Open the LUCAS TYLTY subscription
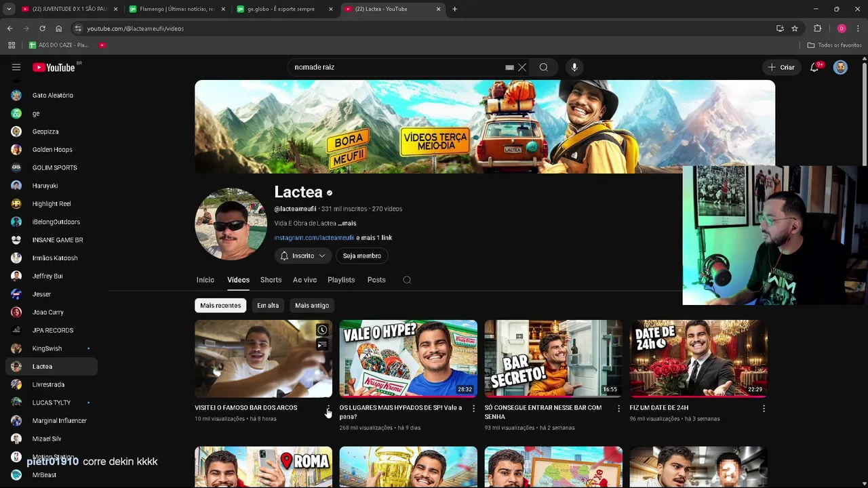 [52, 403]
